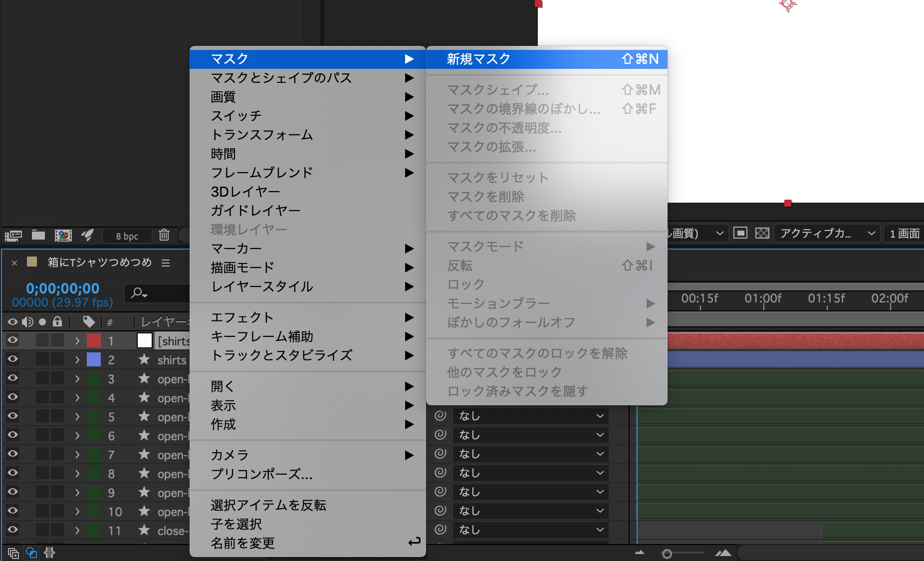Click red label color swatch of layer 1

94,340
